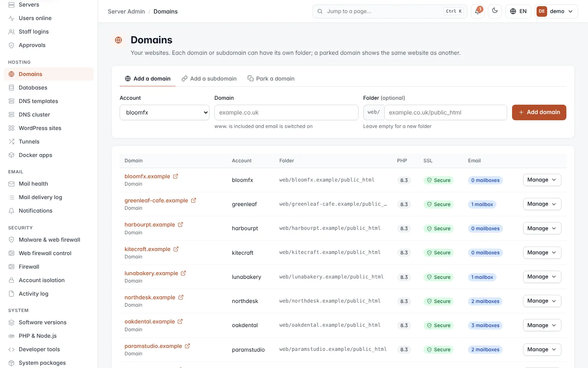588x368 pixels.
Task: Open language selector EN
Action: [518, 11]
